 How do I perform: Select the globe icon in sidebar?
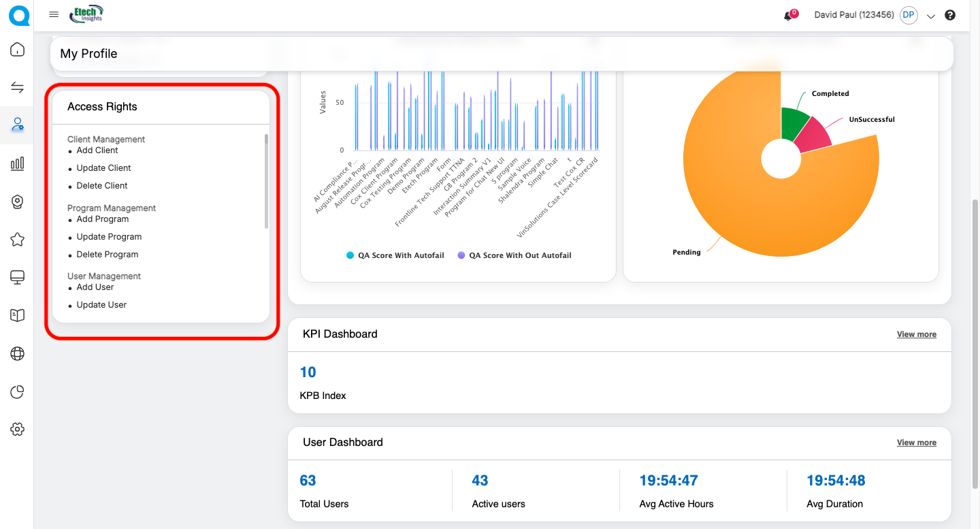pyautogui.click(x=18, y=353)
